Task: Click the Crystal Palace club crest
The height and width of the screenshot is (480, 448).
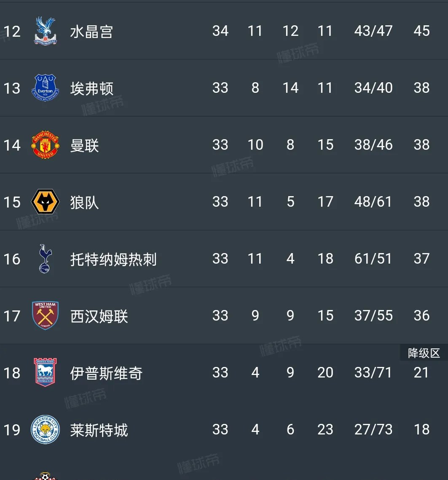Action: [44, 31]
